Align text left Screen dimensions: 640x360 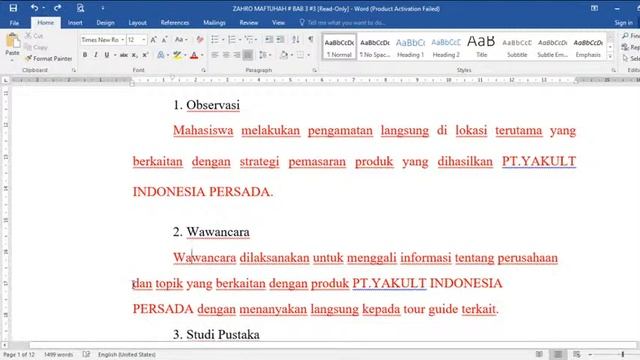point(215,55)
